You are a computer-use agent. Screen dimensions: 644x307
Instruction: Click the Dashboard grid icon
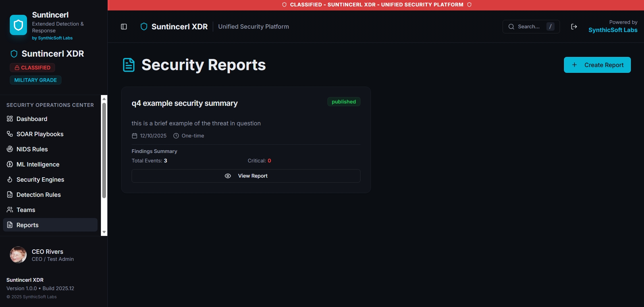(10, 119)
